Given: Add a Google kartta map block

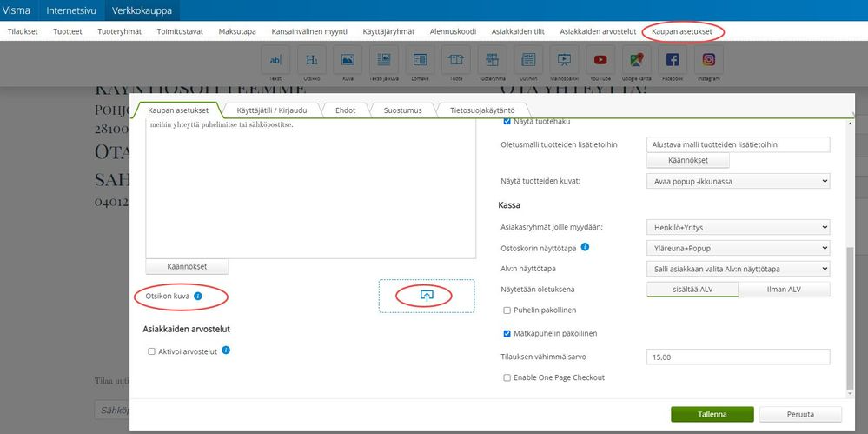Looking at the screenshot, I should click(637, 60).
